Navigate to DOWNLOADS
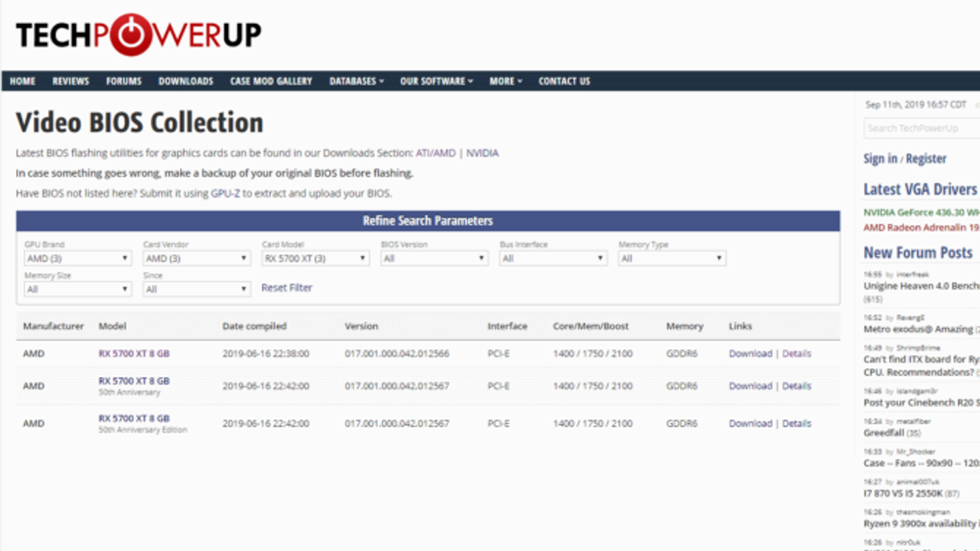 pyautogui.click(x=186, y=81)
